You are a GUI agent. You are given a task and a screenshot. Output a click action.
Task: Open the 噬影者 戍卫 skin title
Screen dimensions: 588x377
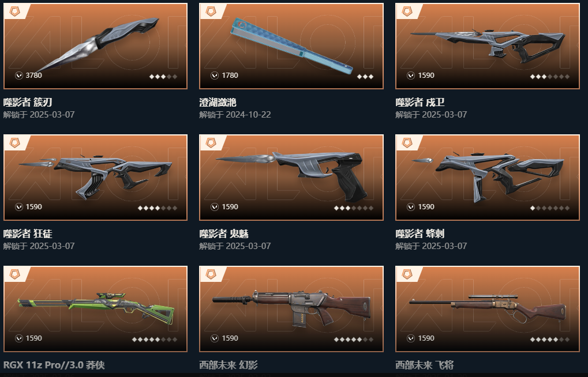[420, 102]
